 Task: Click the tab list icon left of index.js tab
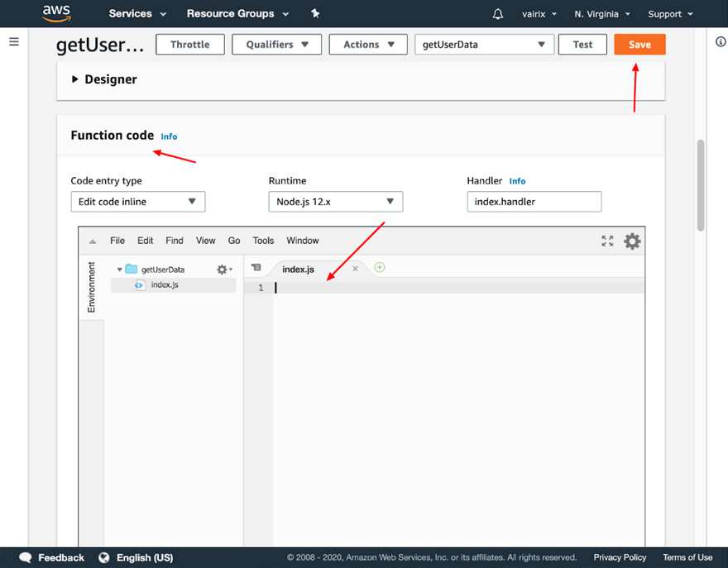click(x=256, y=267)
